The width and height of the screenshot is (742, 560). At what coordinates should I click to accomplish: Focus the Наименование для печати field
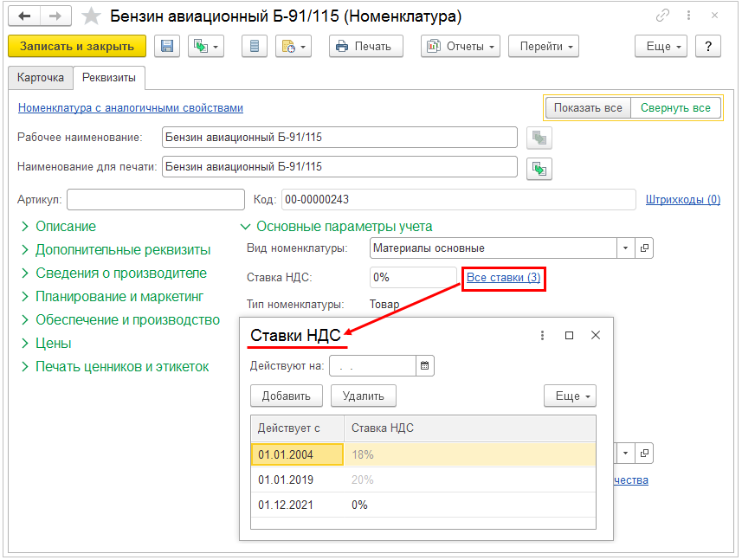[339, 166]
